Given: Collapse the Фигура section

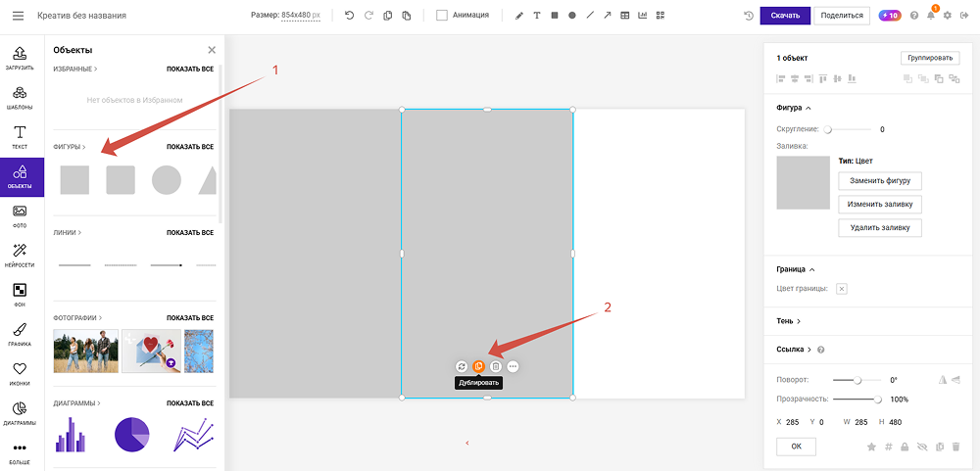Looking at the screenshot, I should pos(794,108).
